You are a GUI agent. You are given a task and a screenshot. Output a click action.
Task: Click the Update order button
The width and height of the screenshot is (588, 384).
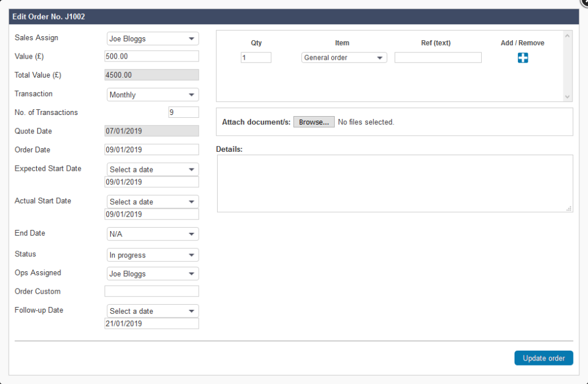(x=543, y=358)
